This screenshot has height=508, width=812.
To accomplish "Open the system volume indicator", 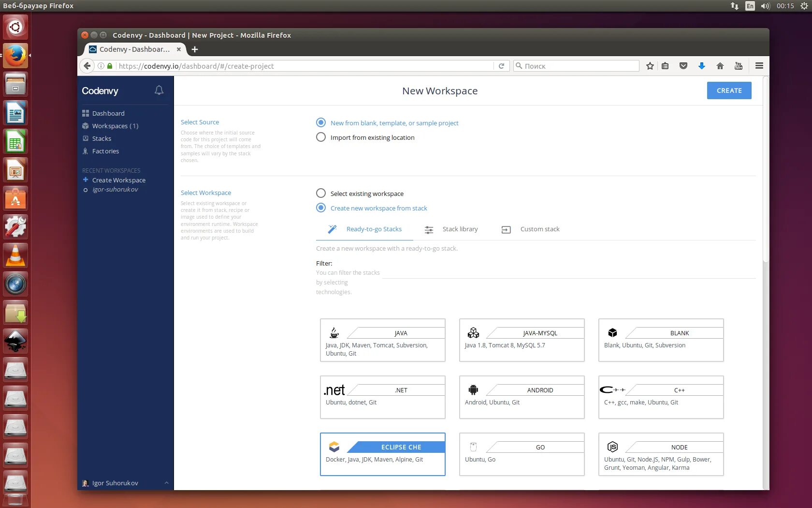I will pos(765,6).
